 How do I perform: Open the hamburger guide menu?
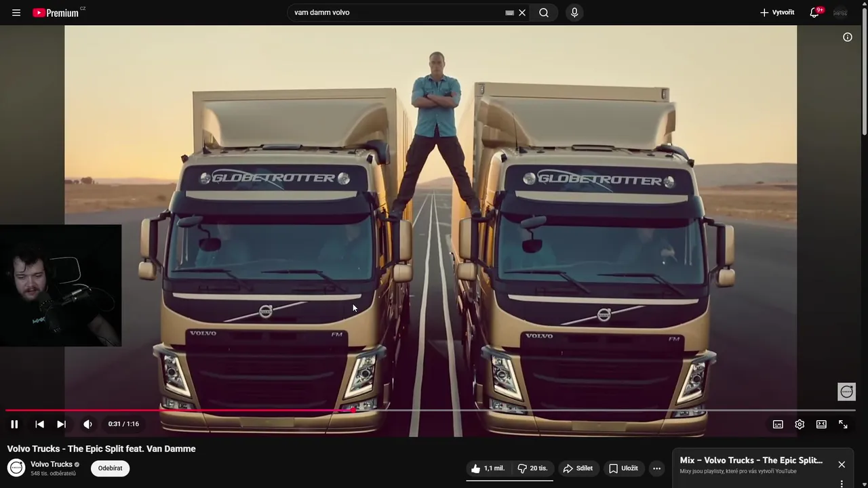16,12
